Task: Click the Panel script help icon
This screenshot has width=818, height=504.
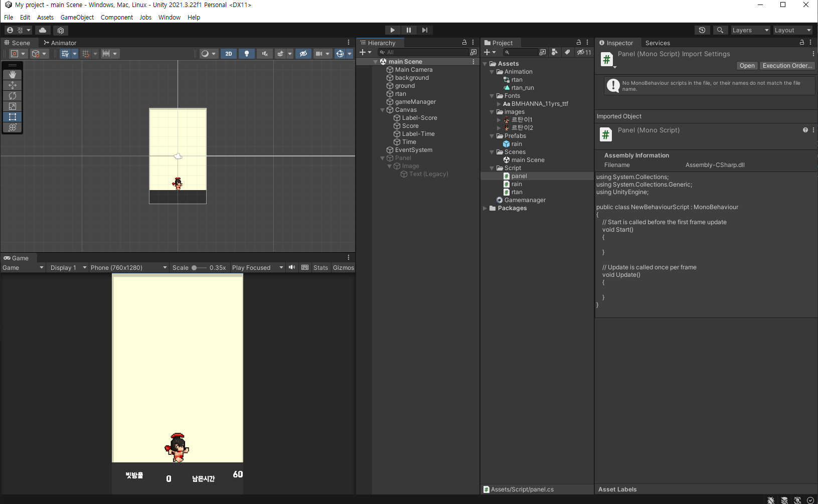Action: pos(805,130)
